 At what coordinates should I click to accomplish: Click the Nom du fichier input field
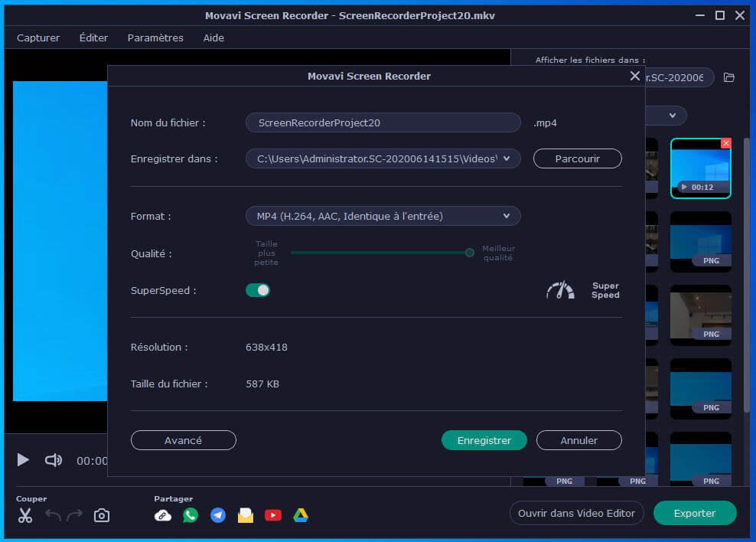[x=383, y=122]
